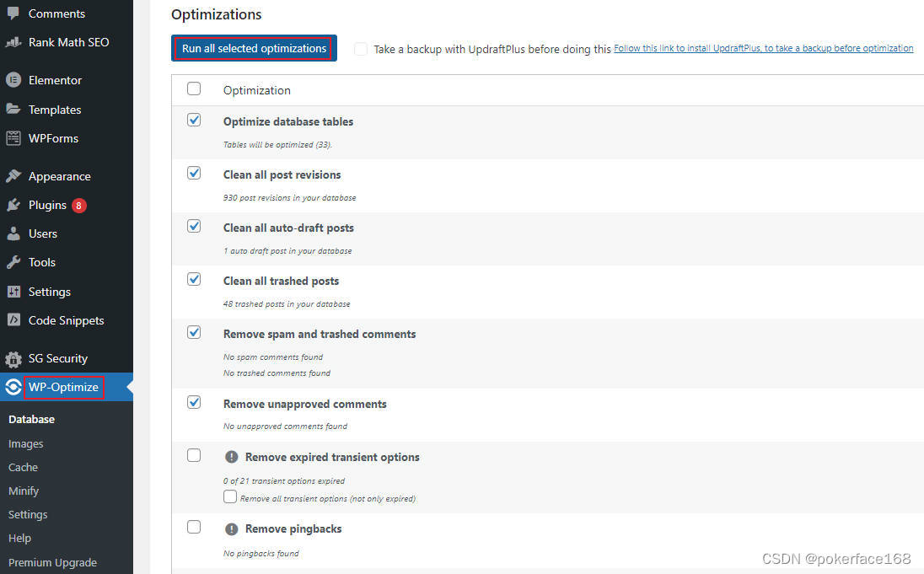Image resolution: width=924 pixels, height=574 pixels.
Task: Go to the Minify submenu page
Action: click(24, 491)
